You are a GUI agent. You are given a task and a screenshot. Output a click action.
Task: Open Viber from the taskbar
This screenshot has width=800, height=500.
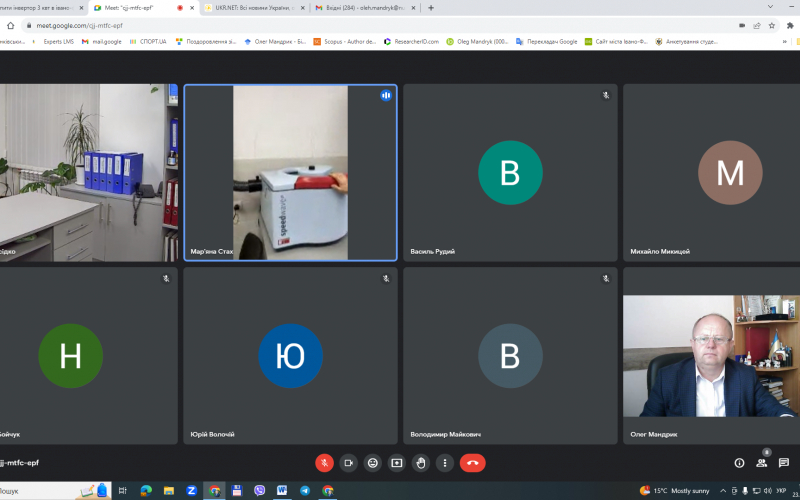(x=260, y=491)
